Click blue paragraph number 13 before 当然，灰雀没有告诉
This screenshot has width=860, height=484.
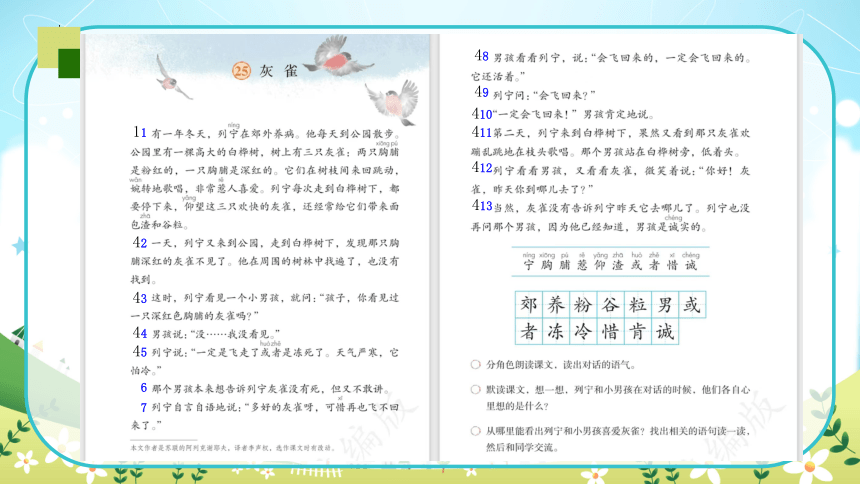[486, 206]
